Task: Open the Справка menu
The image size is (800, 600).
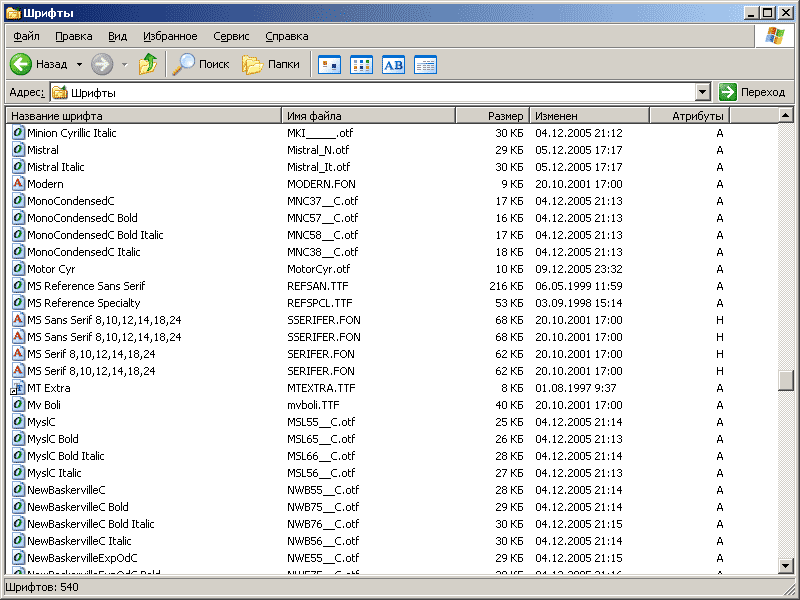Action: click(287, 36)
